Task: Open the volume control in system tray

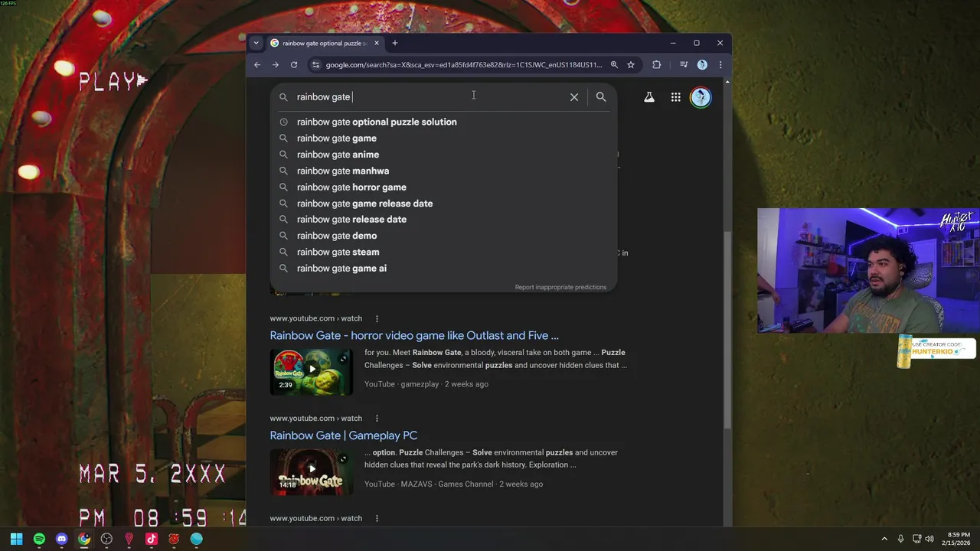Action: (929, 539)
